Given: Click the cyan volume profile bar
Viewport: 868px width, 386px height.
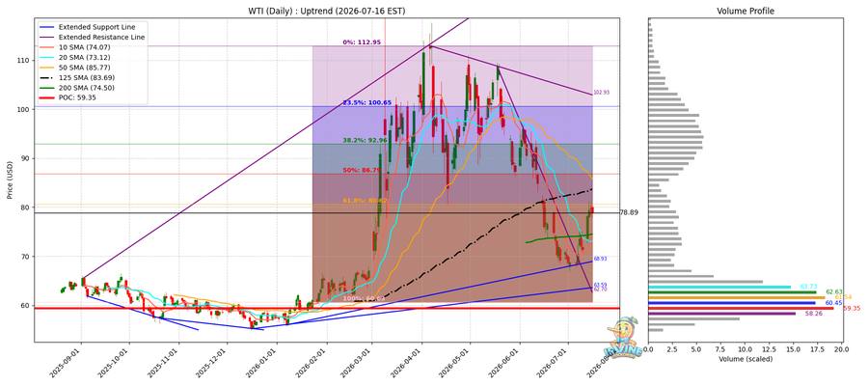Looking at the screenshot, I should click(719, 287).
